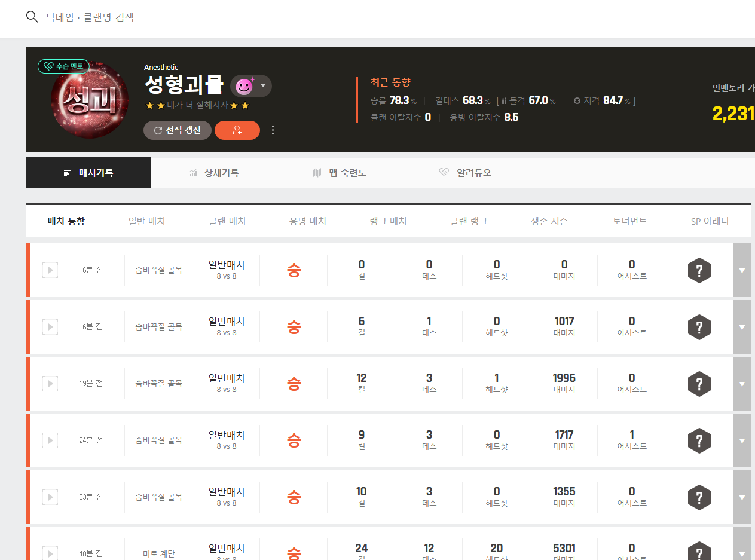Viewport: 755px width, 560px height.
Task: Open dropdown arrow next to emoji badge
Action: 263,86
